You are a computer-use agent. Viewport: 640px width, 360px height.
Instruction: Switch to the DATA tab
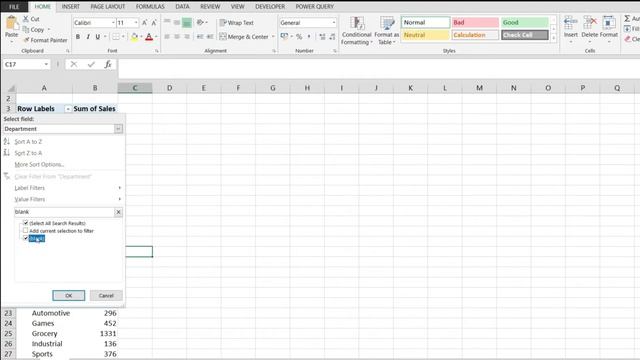182,7
